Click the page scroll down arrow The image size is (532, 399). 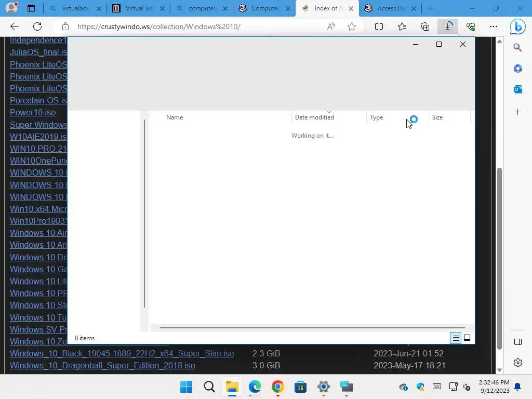(499, 370)
